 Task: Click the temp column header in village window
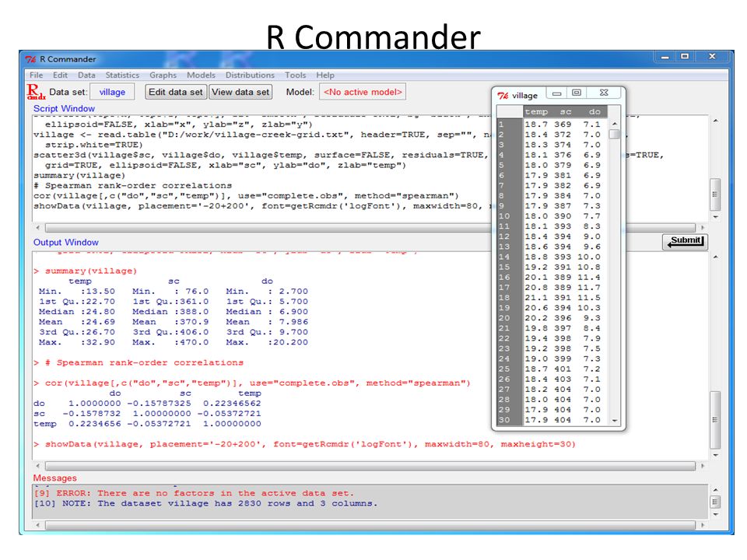(x=536, y=112)
